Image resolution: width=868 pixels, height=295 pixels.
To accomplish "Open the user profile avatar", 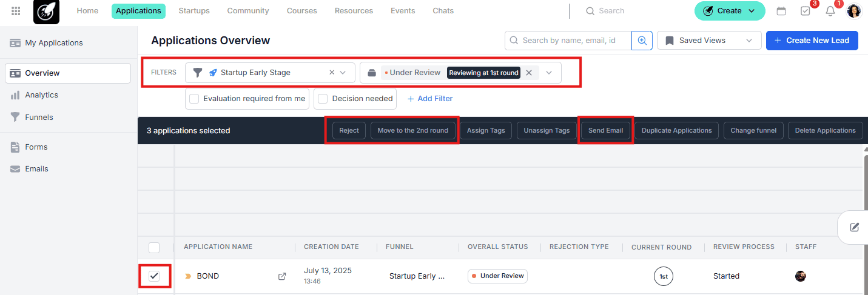I will pos(854,11).
